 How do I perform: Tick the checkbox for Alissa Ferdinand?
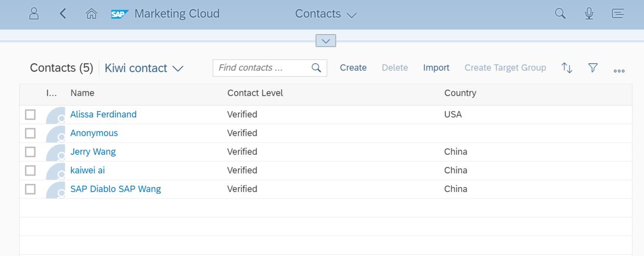click(x=31, y=114)
